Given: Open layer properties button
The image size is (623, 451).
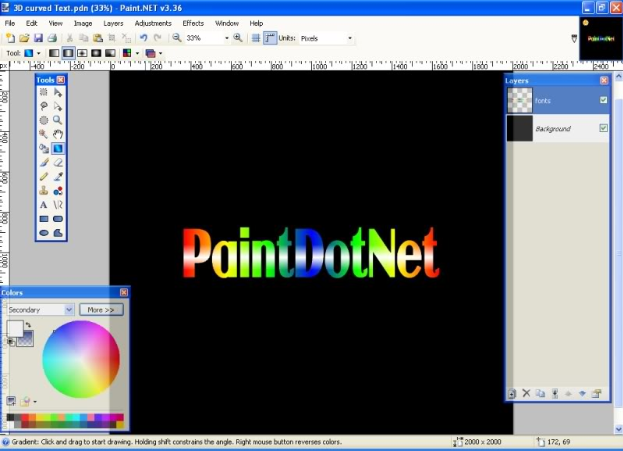Looking at the screenshot, I should (596, 393).
